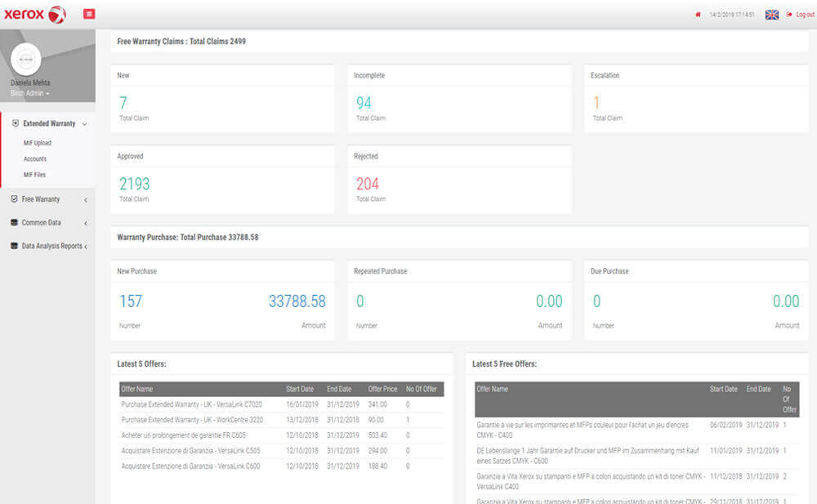Viewport: 817px width, 504px height.
Task: Open Accounts page
Action: coord(35,159)
